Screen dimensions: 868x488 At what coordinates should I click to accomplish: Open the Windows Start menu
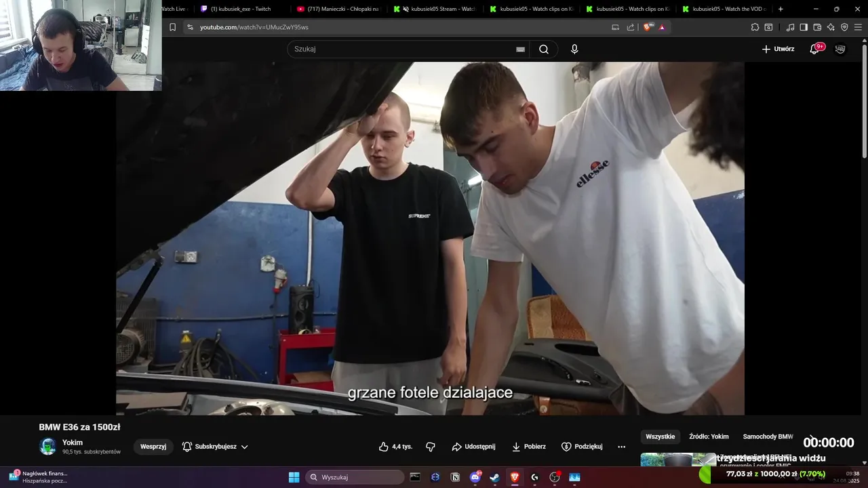tap(294, 477)
